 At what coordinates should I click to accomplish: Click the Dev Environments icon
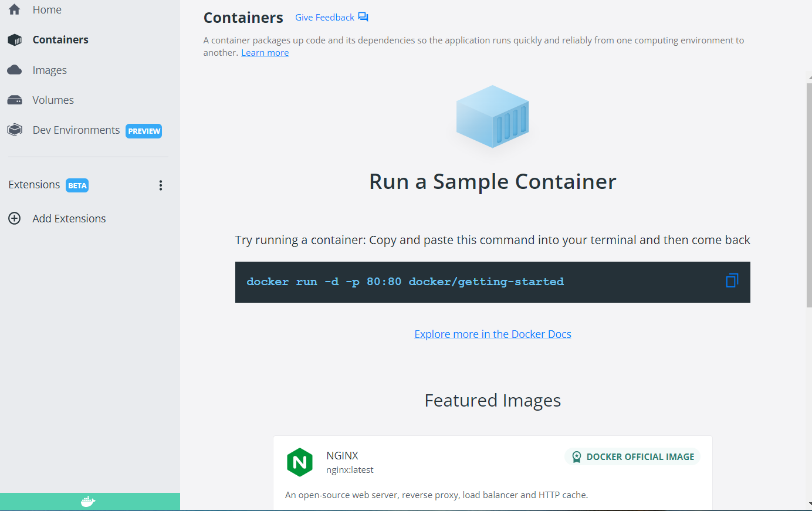(15, 130)
